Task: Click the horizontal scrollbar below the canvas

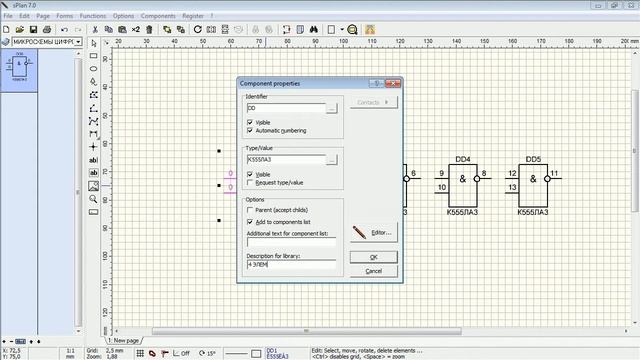Action: 307,331
